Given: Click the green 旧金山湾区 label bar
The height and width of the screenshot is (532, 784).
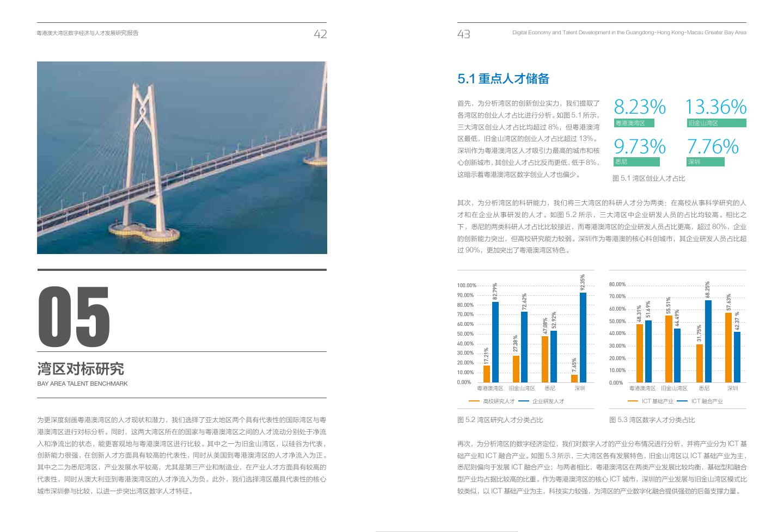Looking at the screenshot, I should click(x=715, y=123).
